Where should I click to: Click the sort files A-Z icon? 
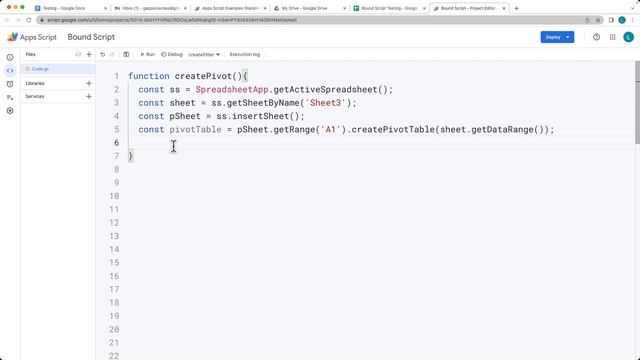[78, 54]
